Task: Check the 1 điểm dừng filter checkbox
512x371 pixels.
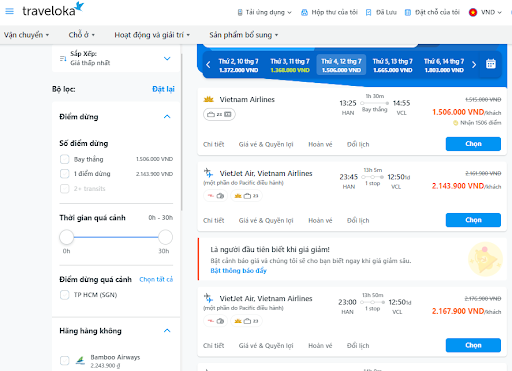Action: pyautogui.click(x=65, y=174)
